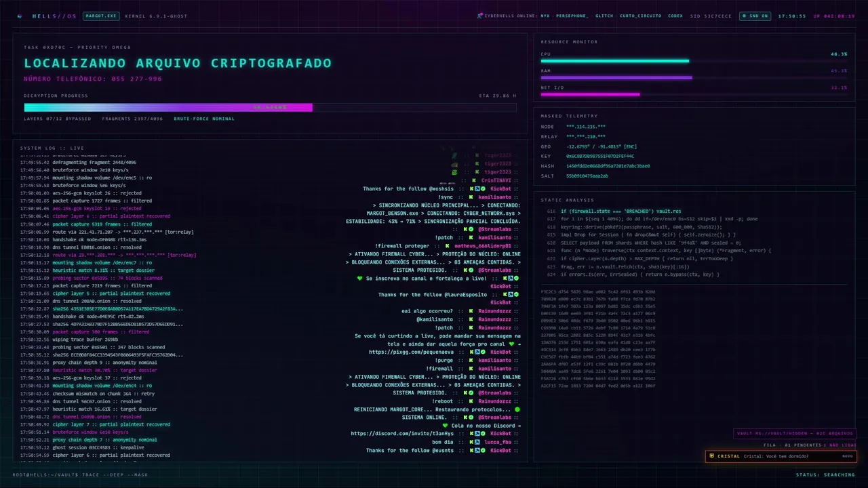Click the FRAGMENTS 2397/4096 label
868x488 pixels.
pyautogui.click(x=133, y=119)
